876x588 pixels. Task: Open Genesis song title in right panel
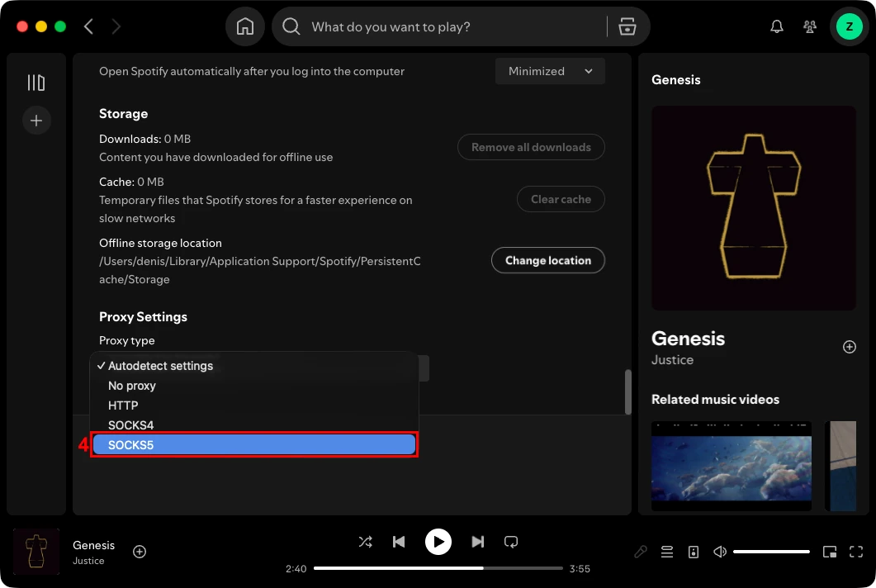[x=688, y=339]
